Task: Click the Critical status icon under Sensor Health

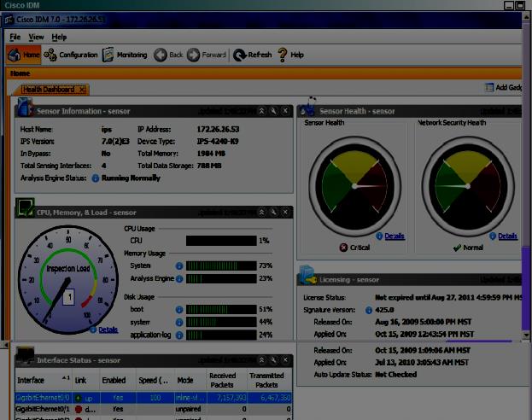Action: pos(343,248)
